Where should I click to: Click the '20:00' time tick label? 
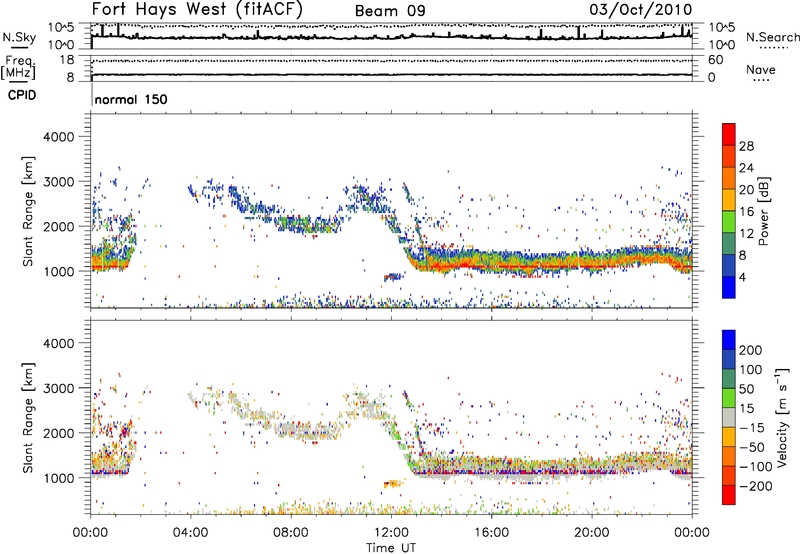591,533
